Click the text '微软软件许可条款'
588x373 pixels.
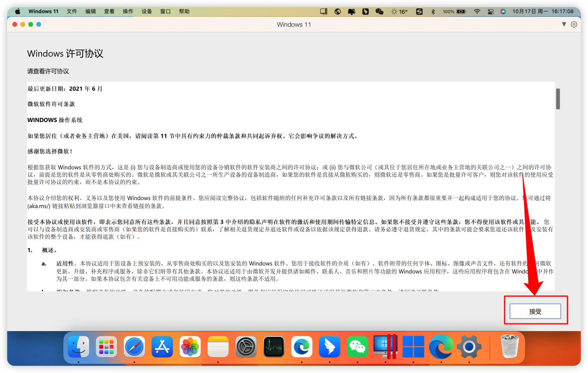(x=51, y=104)
